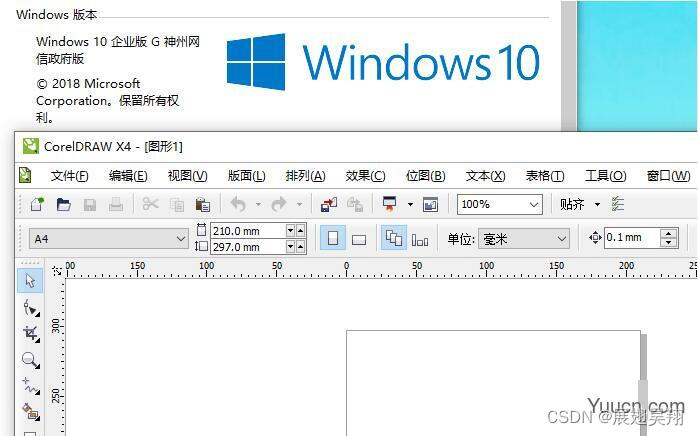Click the CorelDRAW X4 title bar logo

31,146
